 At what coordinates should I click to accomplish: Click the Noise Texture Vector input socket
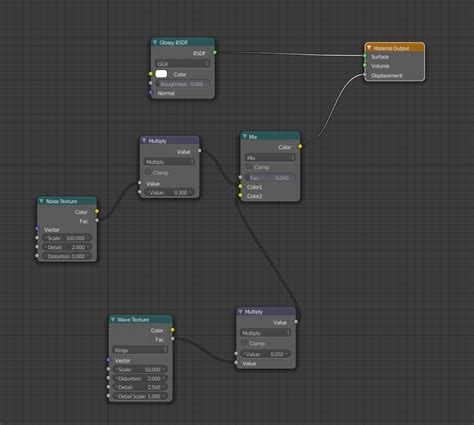(x=37, y=229)
